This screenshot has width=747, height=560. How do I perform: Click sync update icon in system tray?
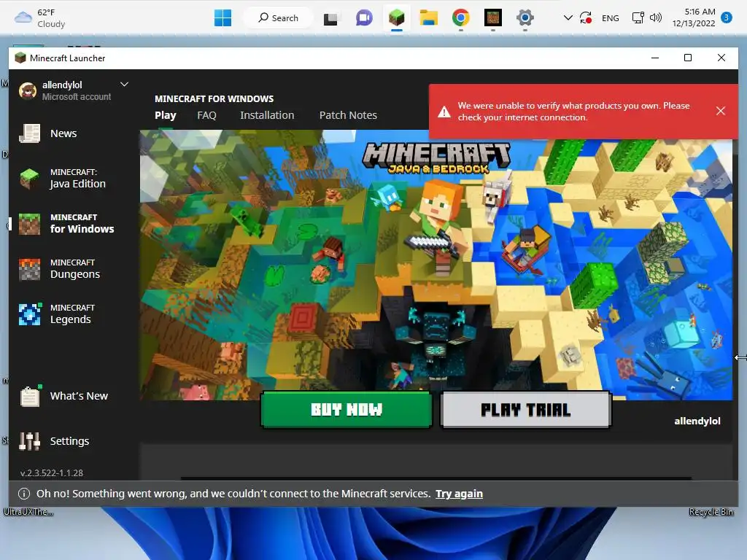tap(586, 18)
